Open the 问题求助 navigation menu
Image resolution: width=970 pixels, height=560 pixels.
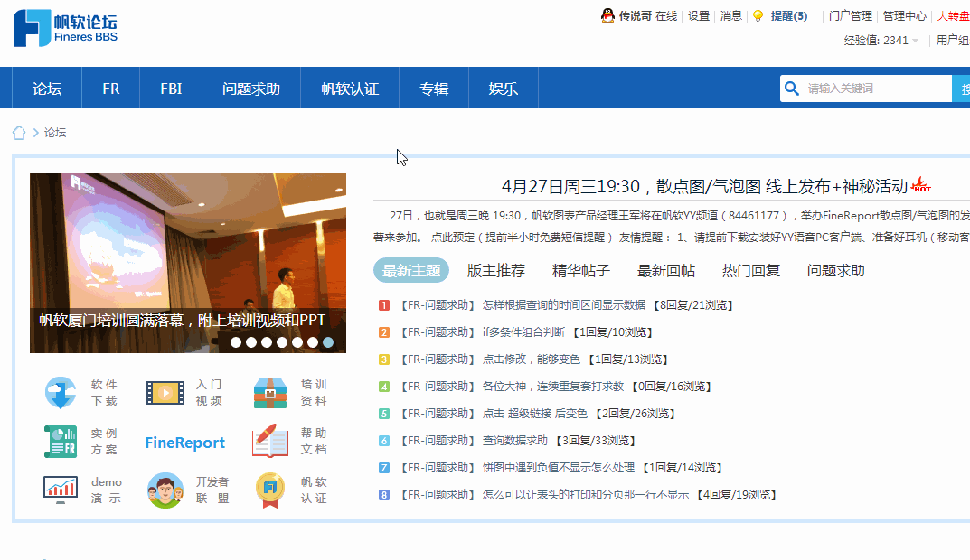click(x=251, y=89)
